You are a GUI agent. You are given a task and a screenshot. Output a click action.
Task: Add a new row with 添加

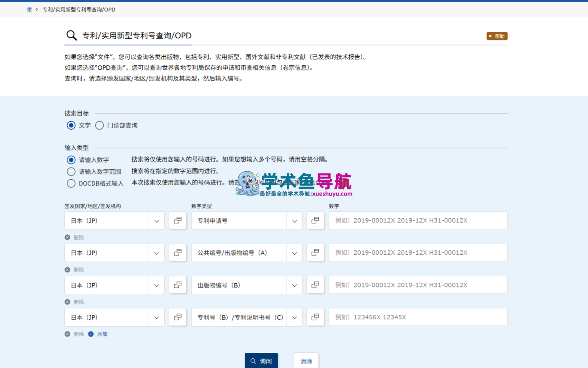point(98,334)
